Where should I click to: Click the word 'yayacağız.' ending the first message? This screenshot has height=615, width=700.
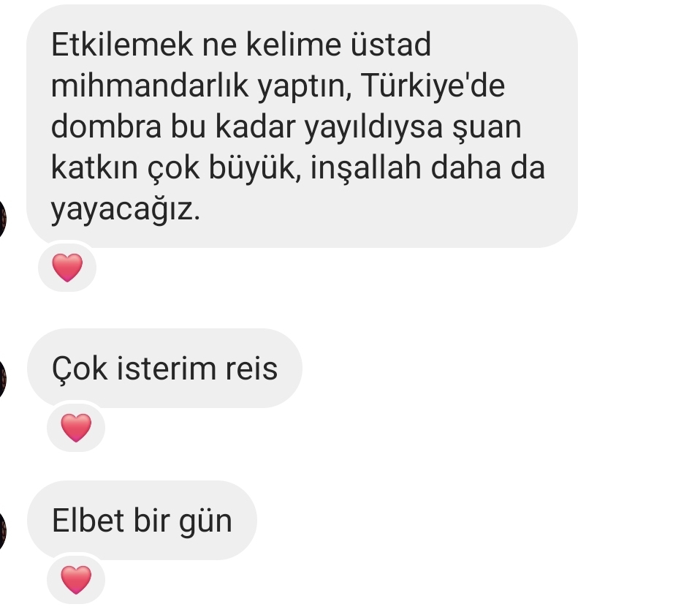coord(126,209)
